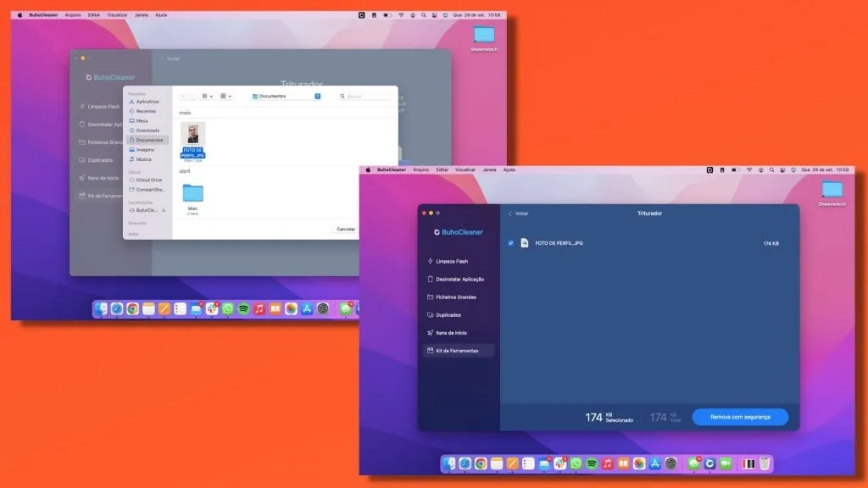The image size is (868, 488).
Task: Open the Arquivo menu in the lower-right screen
Action: click(x=420, y=169)
